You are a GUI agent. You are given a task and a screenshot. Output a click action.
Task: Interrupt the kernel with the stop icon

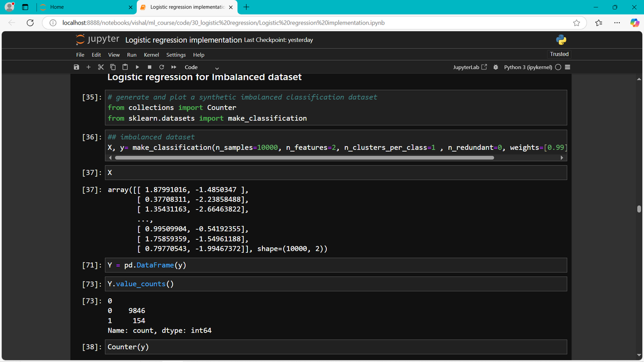pyautogui.click(x=150, y=67)
